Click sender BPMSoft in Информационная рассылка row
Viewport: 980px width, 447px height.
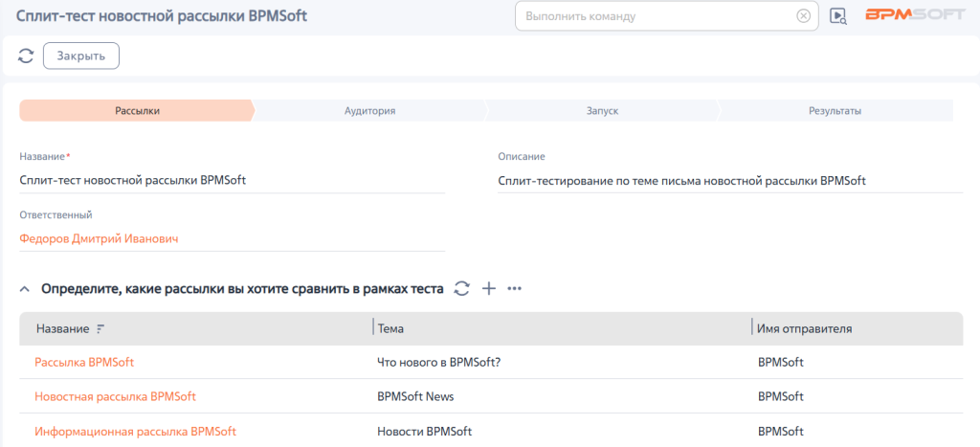tap(781, 432)
